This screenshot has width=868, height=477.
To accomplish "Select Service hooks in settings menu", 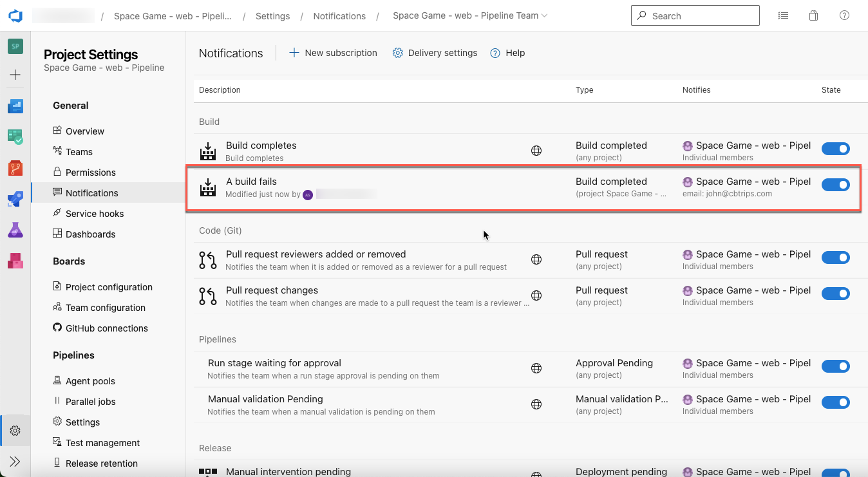I will (x=94, y=214).
